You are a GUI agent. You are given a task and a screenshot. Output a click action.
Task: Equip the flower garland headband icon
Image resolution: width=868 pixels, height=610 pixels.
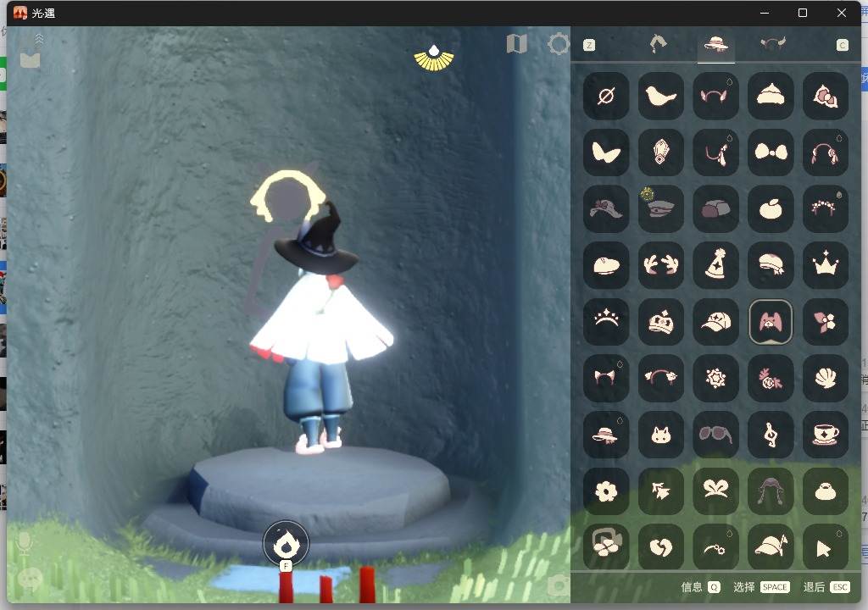pos(826,208)
